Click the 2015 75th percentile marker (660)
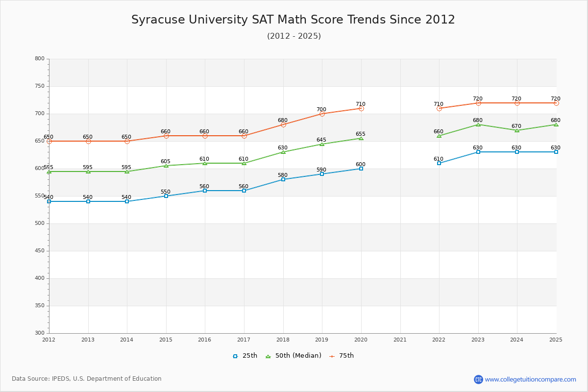This screenshot has height=392, width=588. pos(166,136)
